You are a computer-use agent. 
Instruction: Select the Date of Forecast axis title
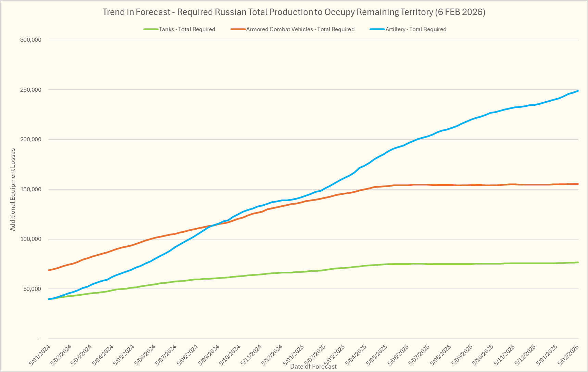pos(313,367)
